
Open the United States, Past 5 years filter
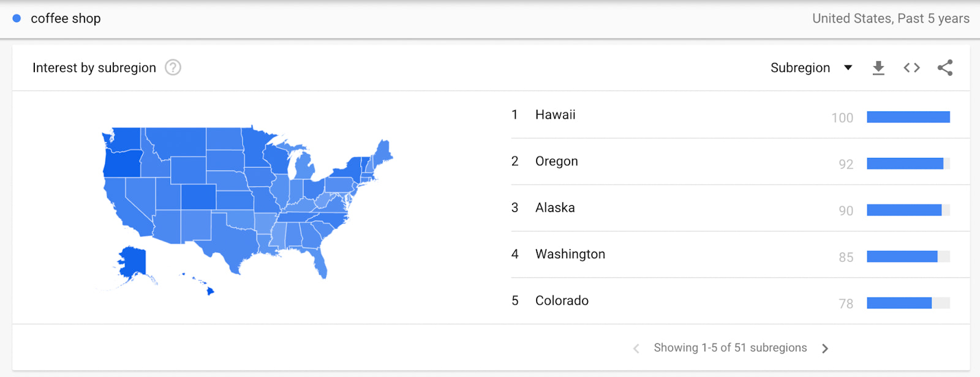pyautogui.click(x=890, y=18)
